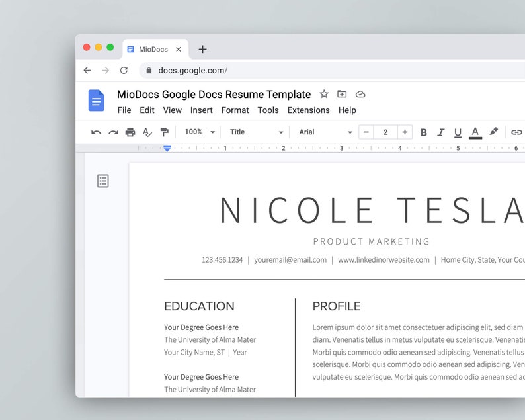Go forward in browser history
Image resolution: width=525 pixels, height=420 pixels.
tap(106, 70)
